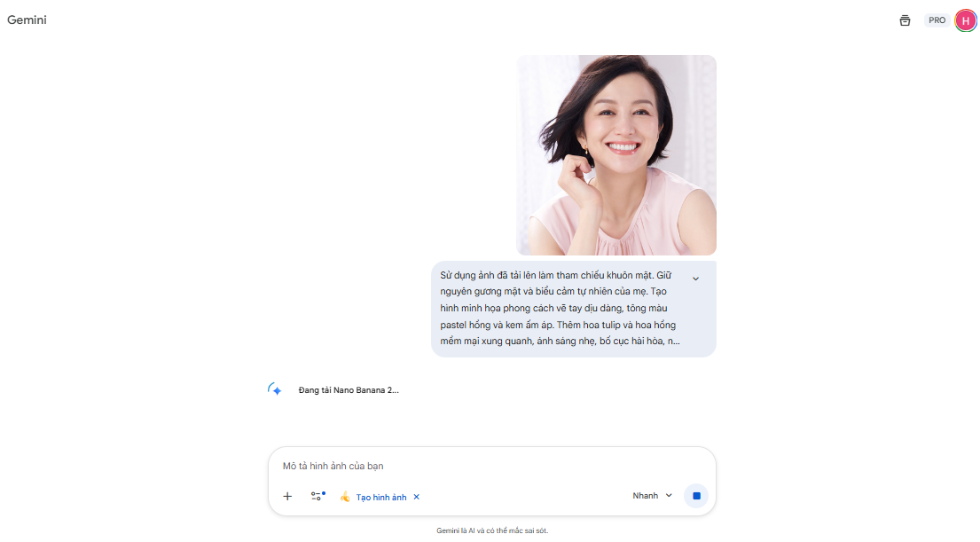Open the tools settings sliders icon
The image size is (980, 542).
point(318,497)
